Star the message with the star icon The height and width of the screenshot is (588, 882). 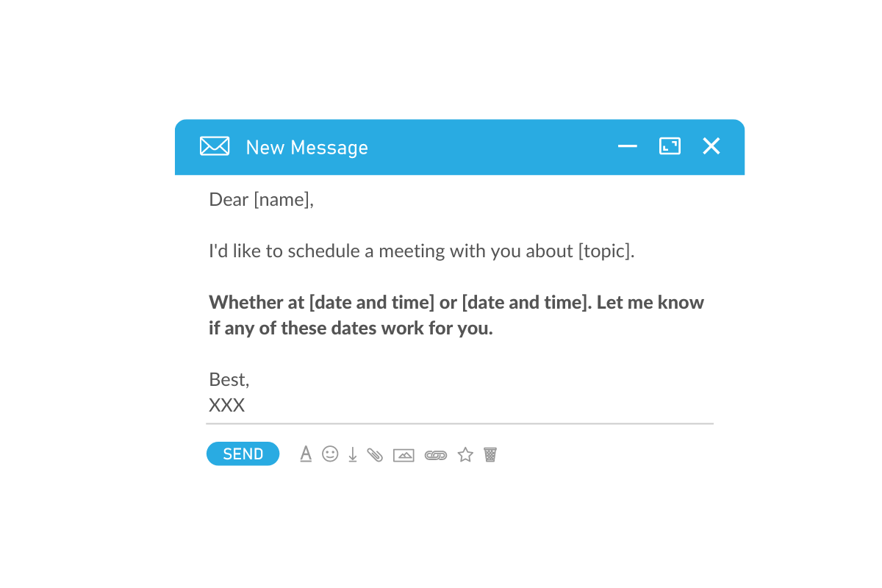465,455
